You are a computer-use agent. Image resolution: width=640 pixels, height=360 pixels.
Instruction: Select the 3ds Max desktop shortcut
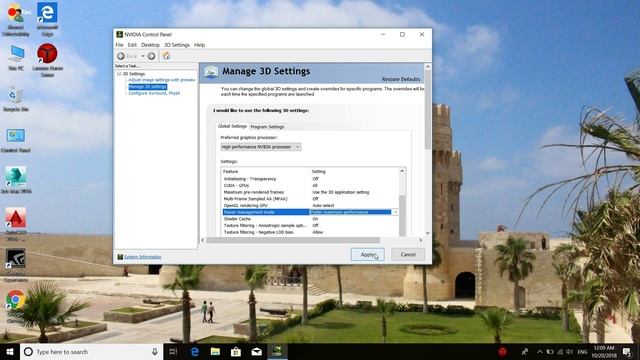(x=16, y=180)
